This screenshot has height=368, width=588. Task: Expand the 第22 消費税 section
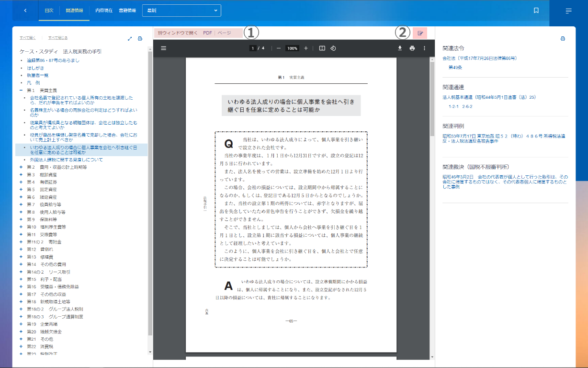pyautogui.click(x=21, y=346)
